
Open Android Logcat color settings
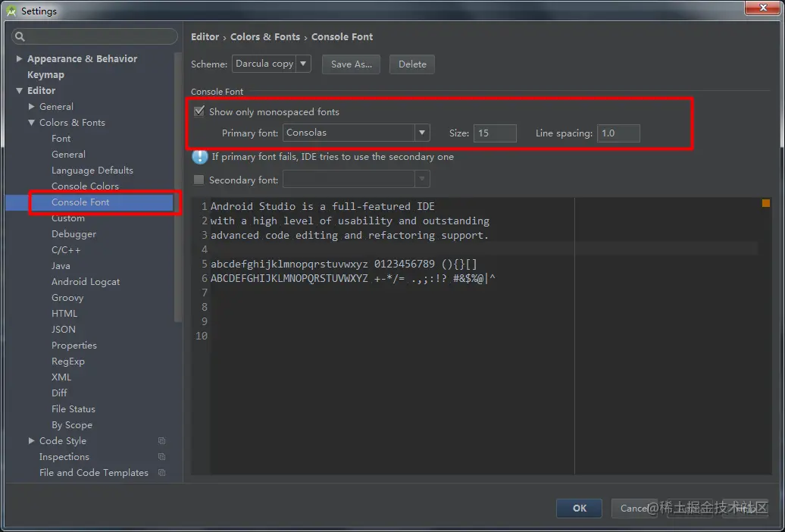pos(86,282)
